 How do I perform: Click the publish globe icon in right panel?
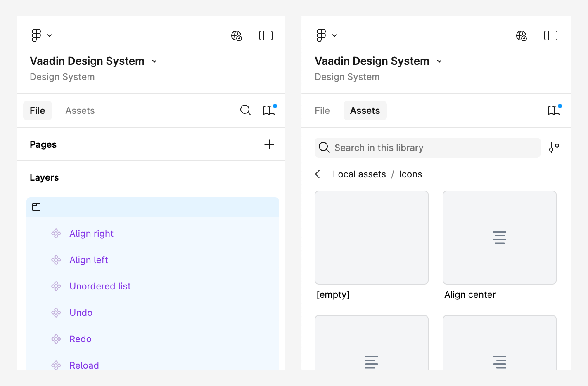pyautogui.click(x=522, y=36)
